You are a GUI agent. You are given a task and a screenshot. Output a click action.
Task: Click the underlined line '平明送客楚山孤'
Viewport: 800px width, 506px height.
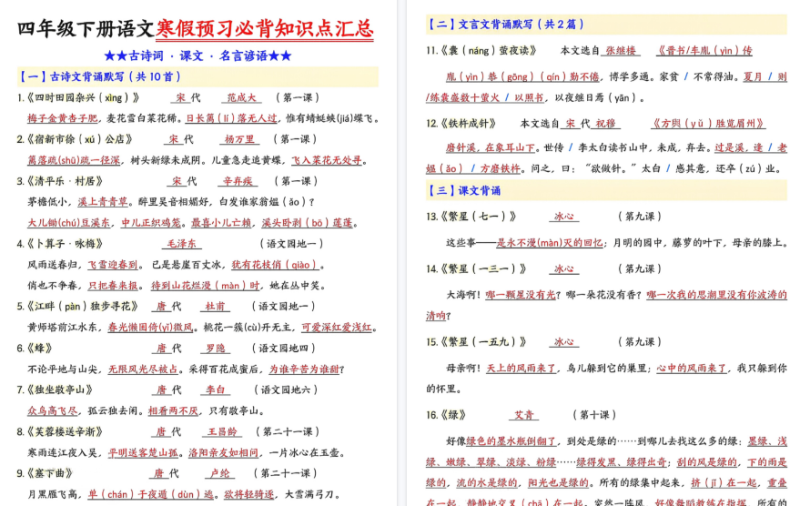coord(143,453)
